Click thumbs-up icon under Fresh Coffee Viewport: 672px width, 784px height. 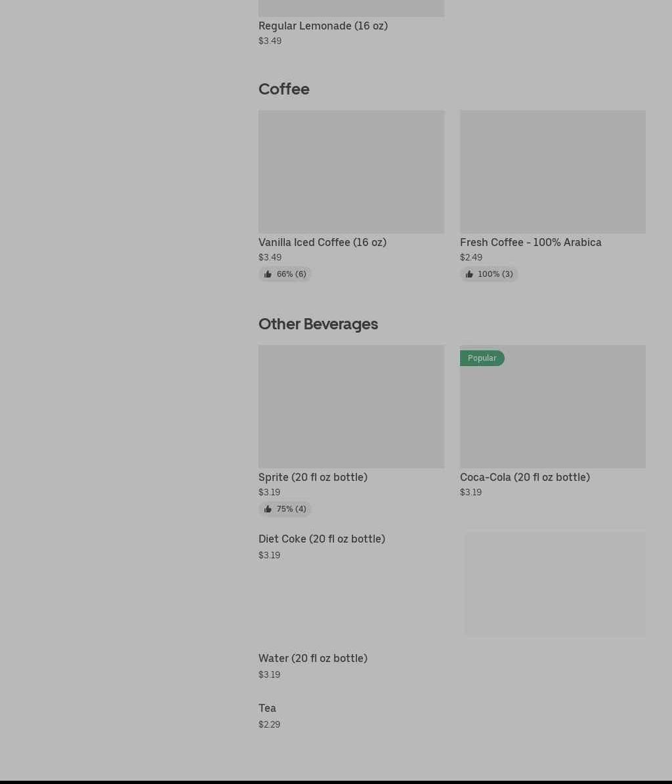469,274
